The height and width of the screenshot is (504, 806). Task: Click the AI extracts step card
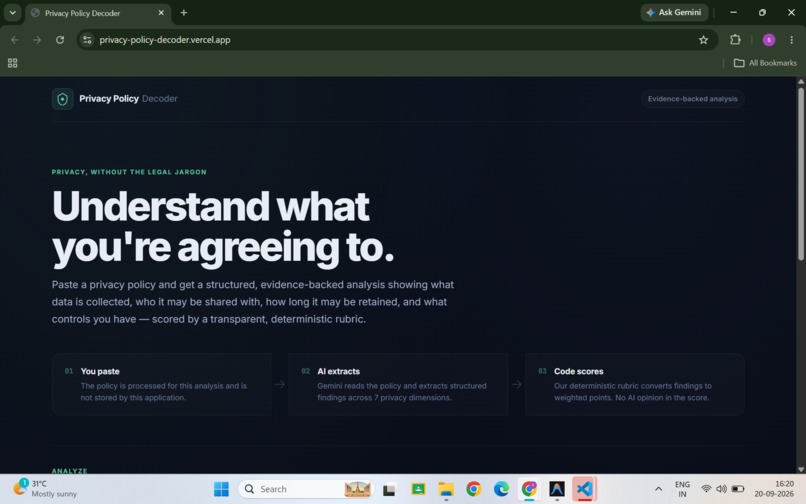(x=398, y=384)
